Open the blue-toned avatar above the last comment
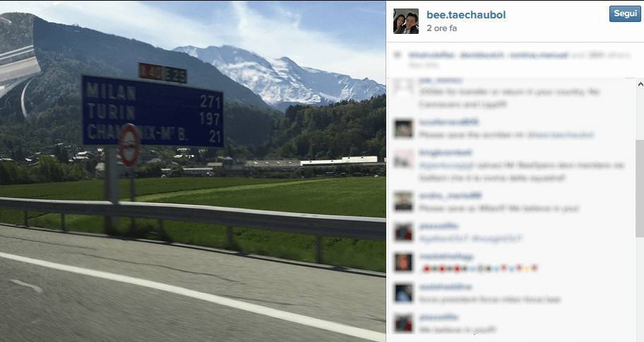Viewport: 644px width, 342px height. tap(403, 293)
